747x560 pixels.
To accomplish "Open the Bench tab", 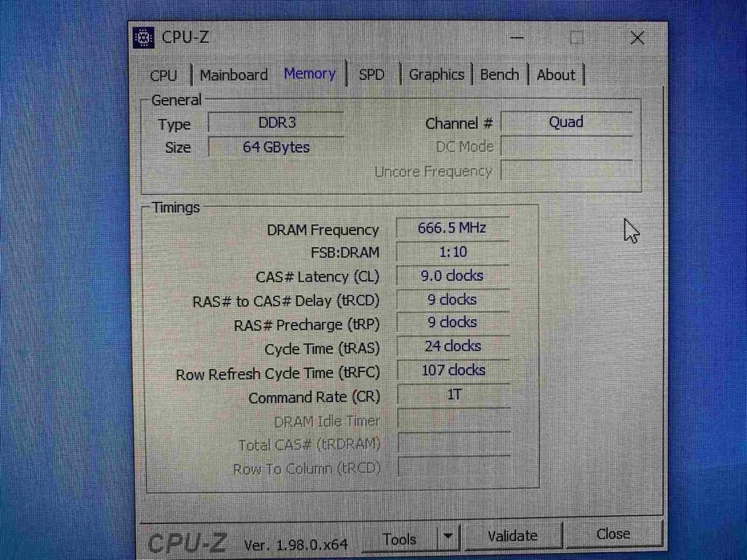I will pos(500,74).
